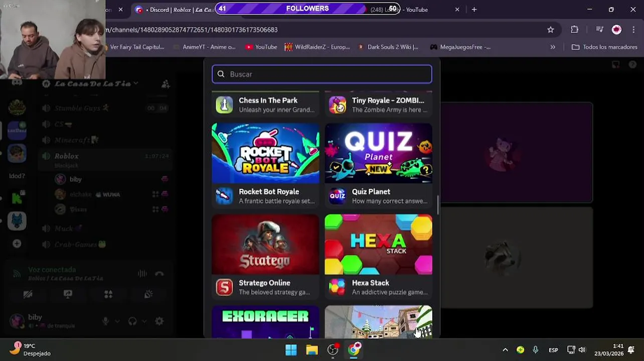Open MegaJuegosFree bookmark
This screenshot has height=361, width=644.
(460, 47)
